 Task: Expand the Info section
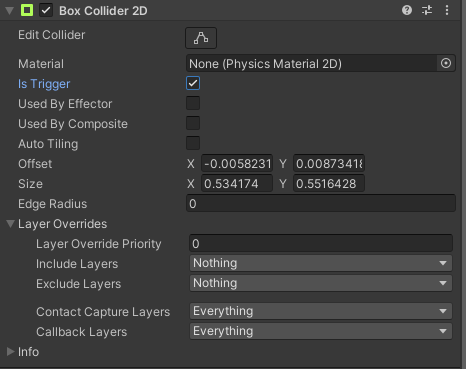click(10, 352)
